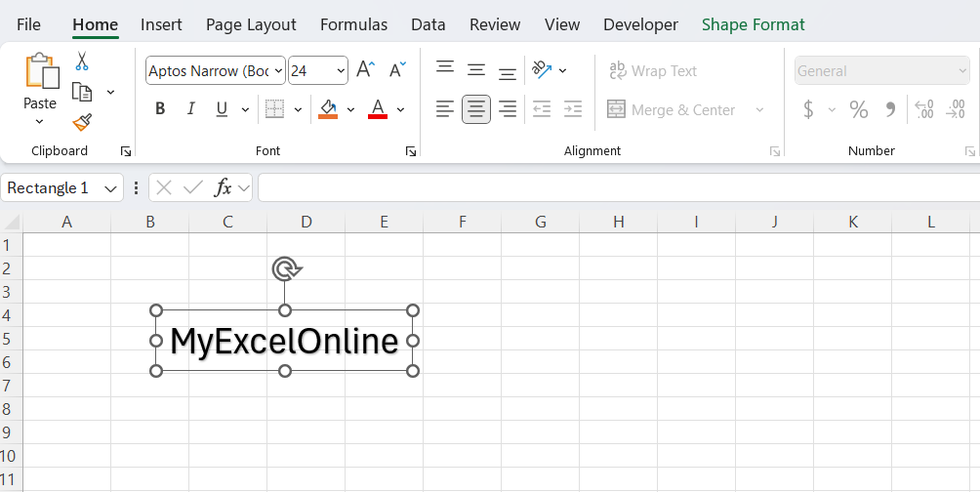Click the Merge & Center button

pos(672,110)
